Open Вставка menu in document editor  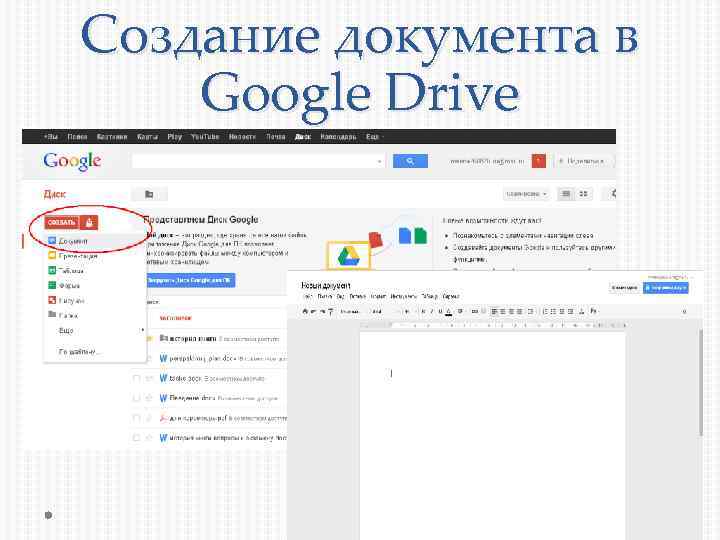[x=357, y=297]
